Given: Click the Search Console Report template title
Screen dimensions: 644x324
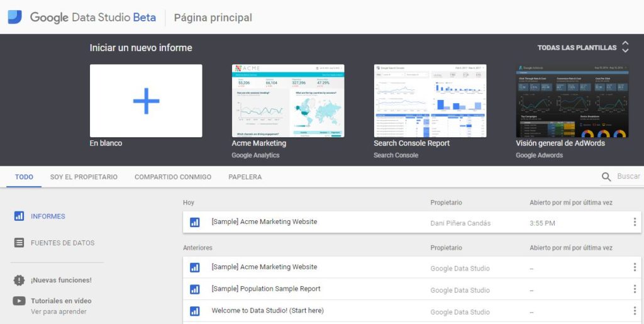Looking at the screenshot, I should click(411, 143).
